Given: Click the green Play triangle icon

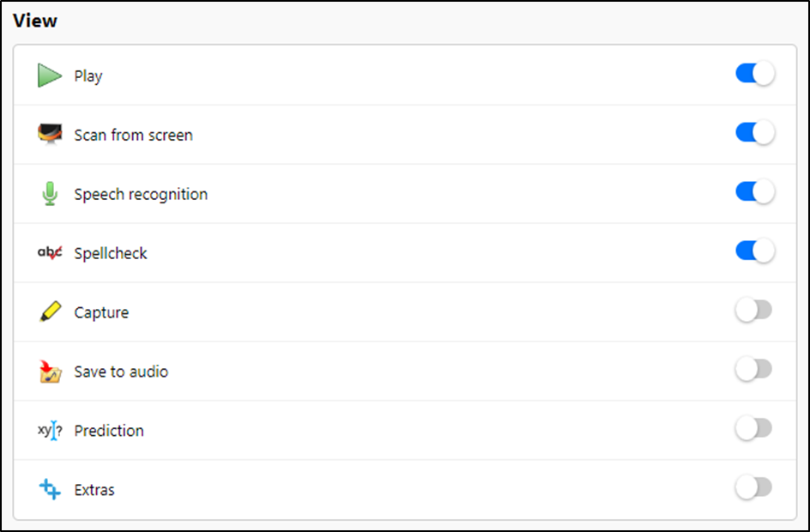Looking at the screenshot, I should [x=50, y=76].
